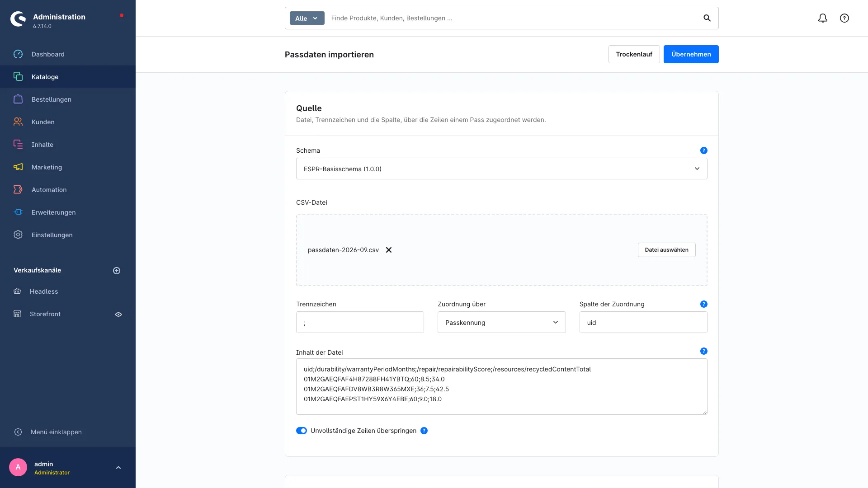
Task: Click the Spalte der Zuordnung uid field
Action: tap(643, 322)
